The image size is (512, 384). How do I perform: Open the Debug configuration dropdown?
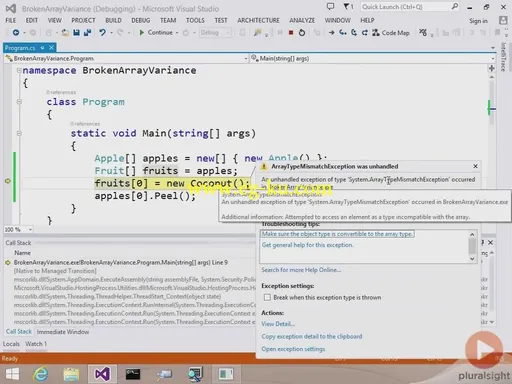tap(215, 33)
